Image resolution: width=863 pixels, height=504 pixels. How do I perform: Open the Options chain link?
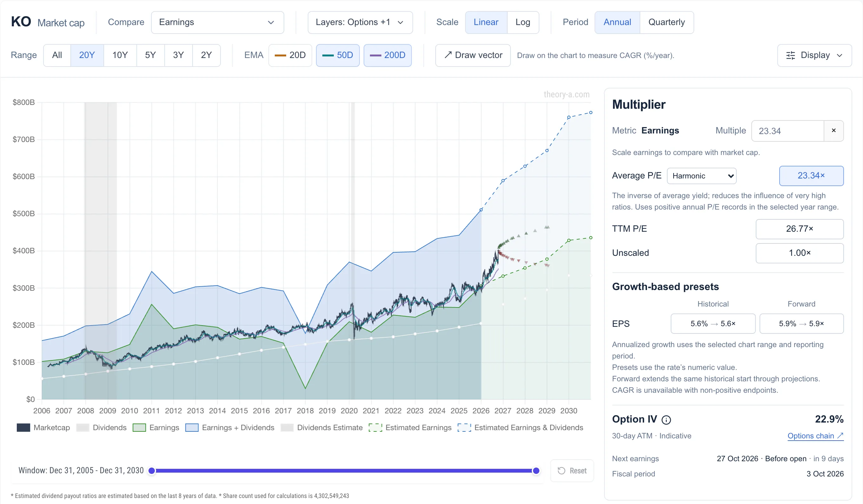(815, 436)
